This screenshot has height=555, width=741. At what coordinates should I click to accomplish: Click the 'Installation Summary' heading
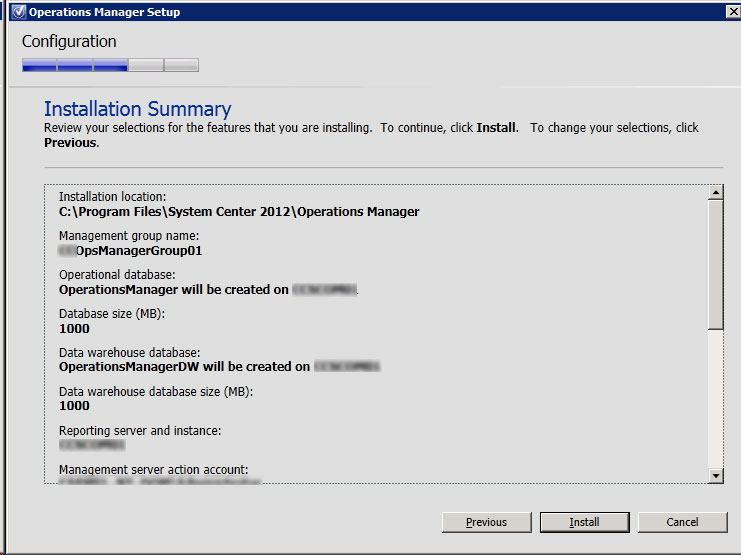(x=138, y=109)
